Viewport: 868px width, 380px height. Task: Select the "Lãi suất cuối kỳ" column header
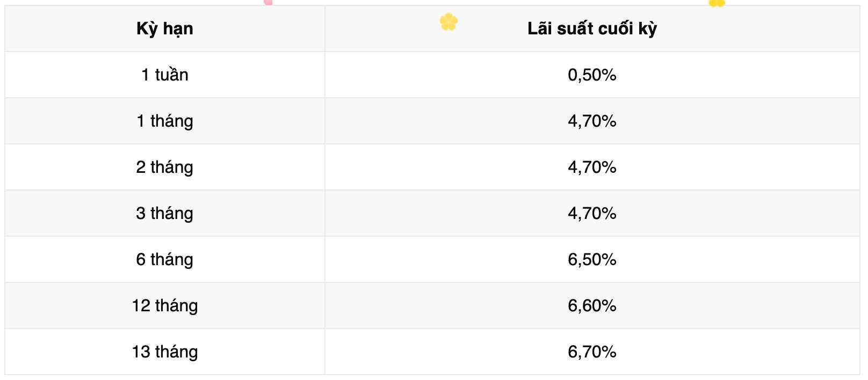[592, 28]
